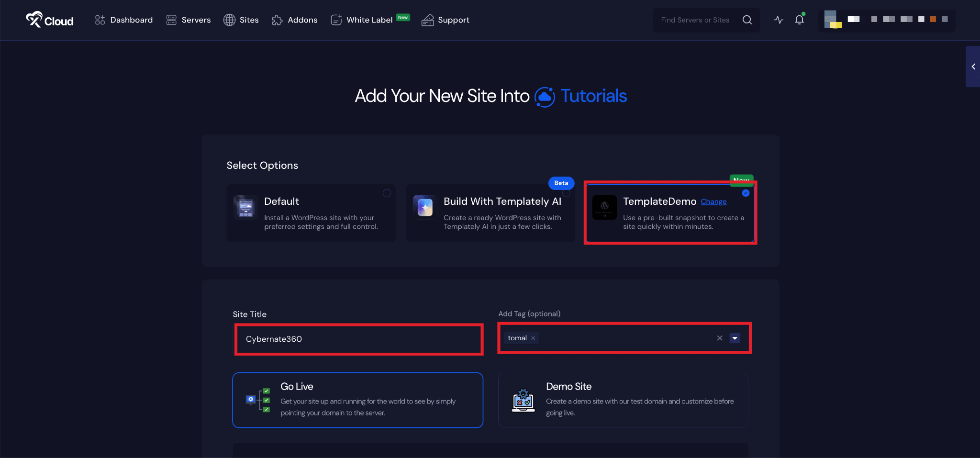Click the Site Title input field
The image size is (980, 458).
tap(359, 339)
